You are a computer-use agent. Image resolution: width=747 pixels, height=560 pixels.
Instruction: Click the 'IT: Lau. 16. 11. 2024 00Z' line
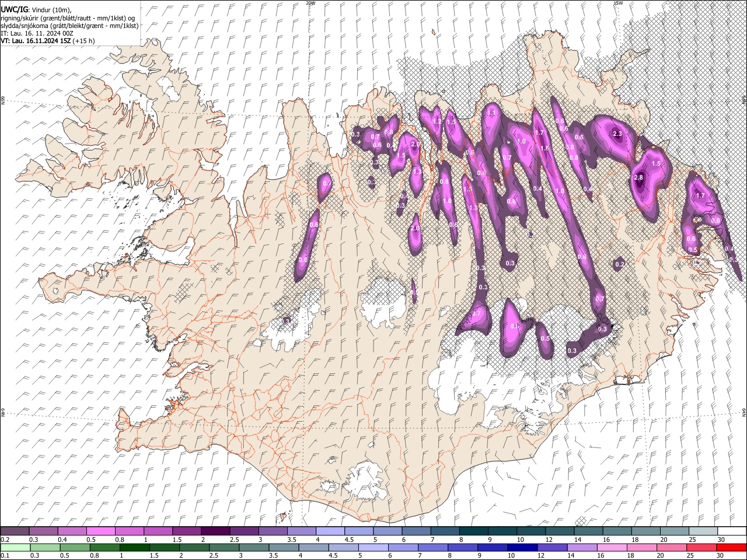tap(37, 33)
